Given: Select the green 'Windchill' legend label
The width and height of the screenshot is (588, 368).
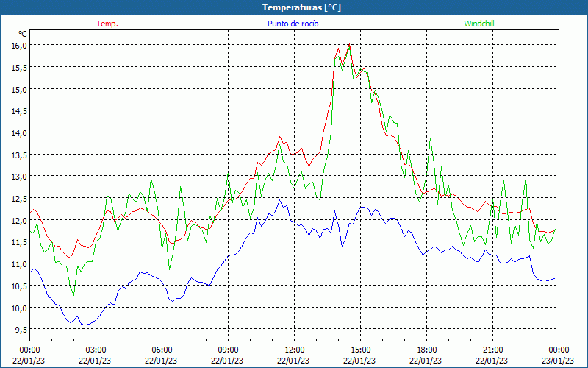Looking at the screenshot, I should point(479,24).
